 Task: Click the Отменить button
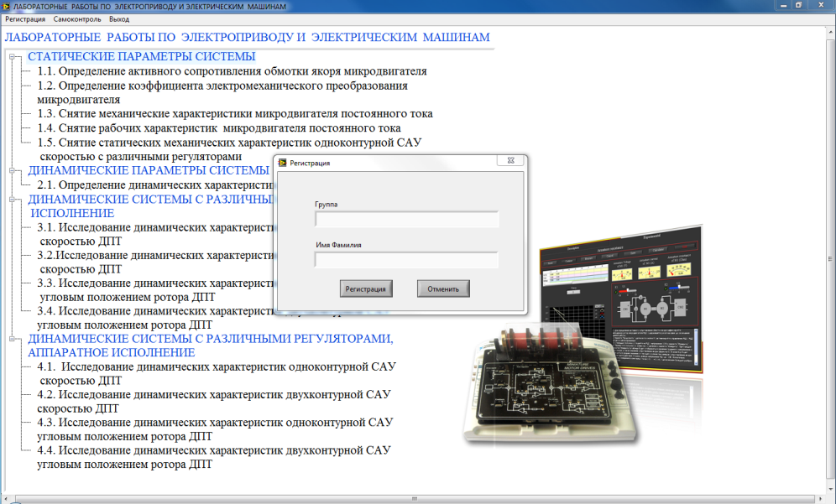click(x=443, y=288)
